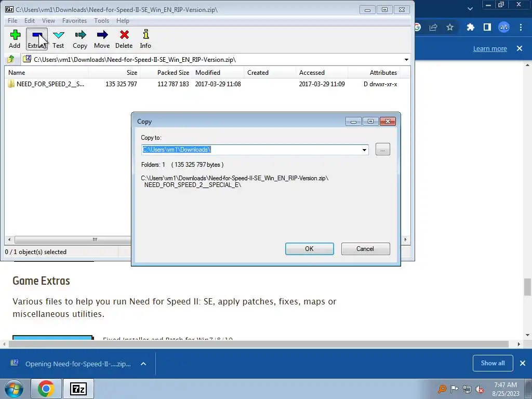Click the Move toolbar icon
This screenshot has height=399, width=532.
[x=102, y=39]
